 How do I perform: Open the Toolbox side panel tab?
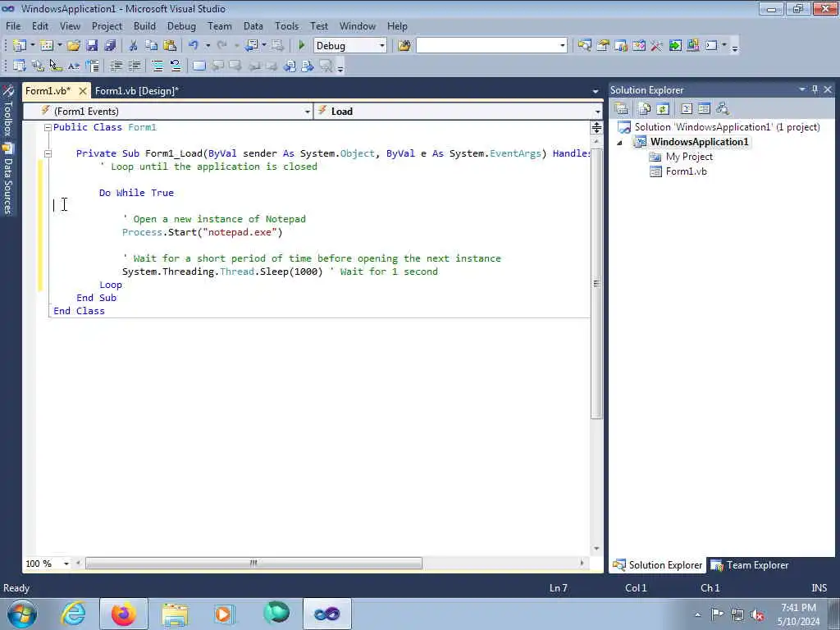point(7,112)
